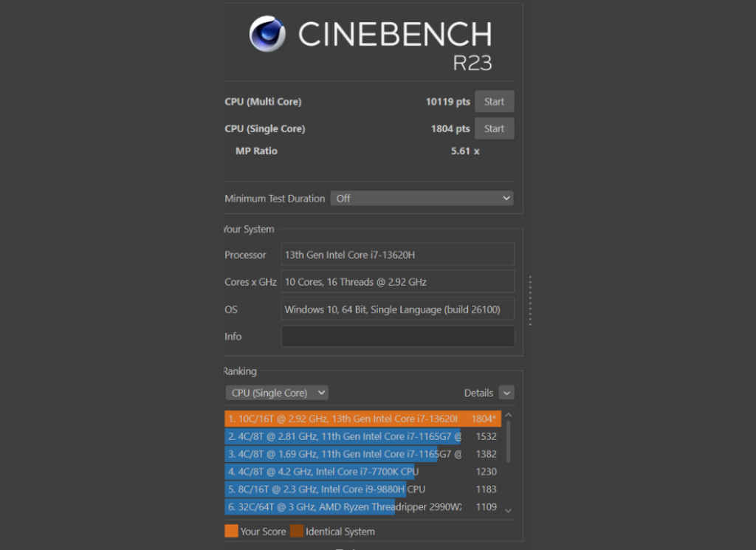Select ranking entry 5 i9-9880H
This screenshot has height=550, width=756.
362,489
